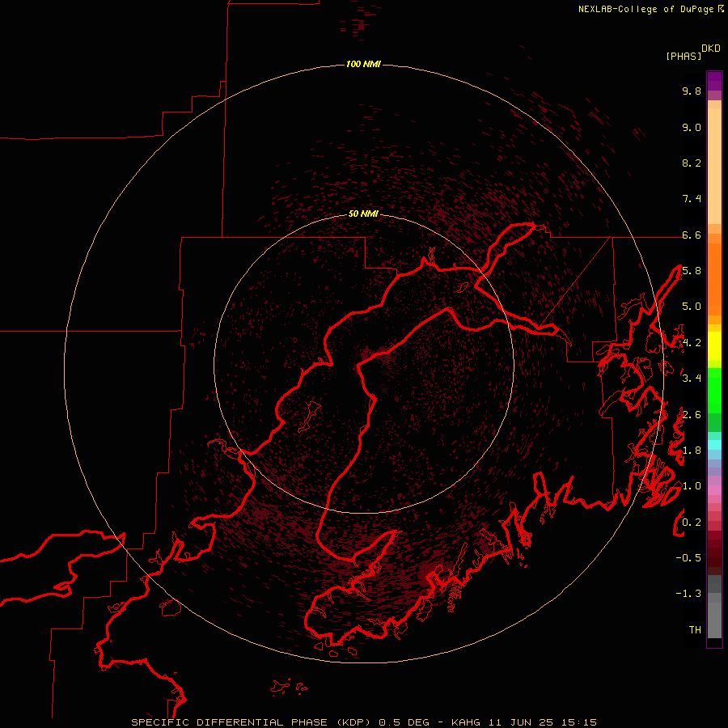The image size is (728, 728).
Task: Click the 8.2 legend value
Action: pos(692,163)
